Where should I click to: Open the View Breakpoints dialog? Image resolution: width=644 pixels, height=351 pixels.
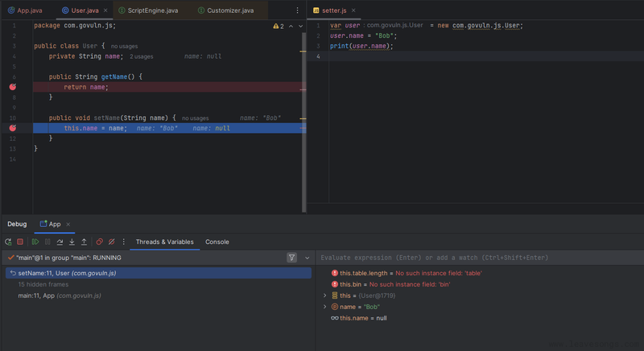[100, 242]
